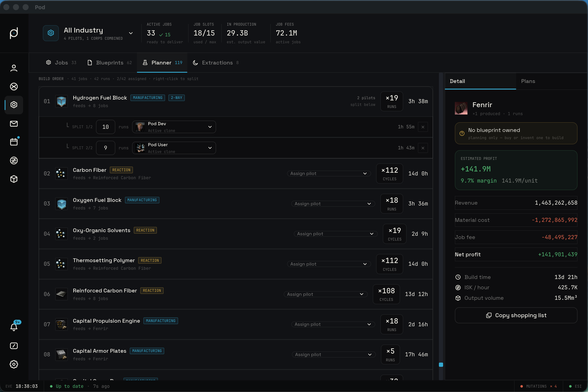588x392 pixels.
Task: Click the Pod logo in sidebar
Action: [14, 33]
